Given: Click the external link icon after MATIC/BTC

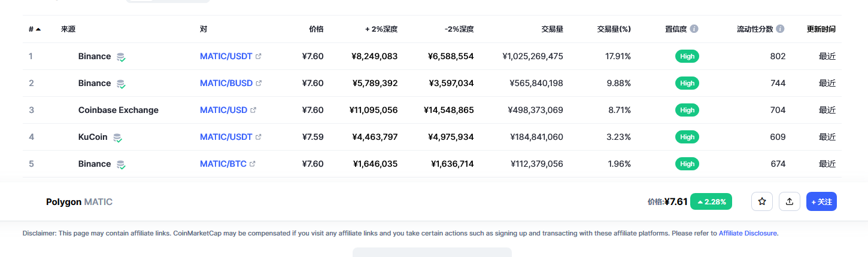Looking at the screenshot, I should [253, 164].
